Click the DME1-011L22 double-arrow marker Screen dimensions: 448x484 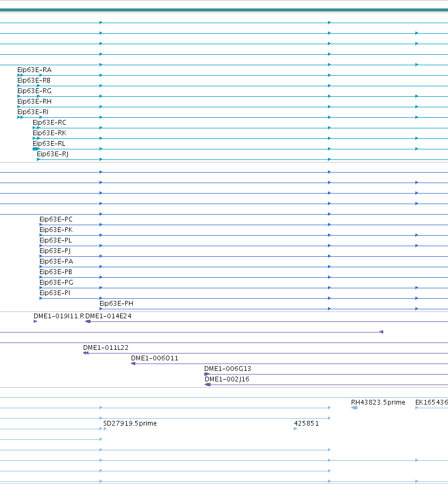point(86,353)
